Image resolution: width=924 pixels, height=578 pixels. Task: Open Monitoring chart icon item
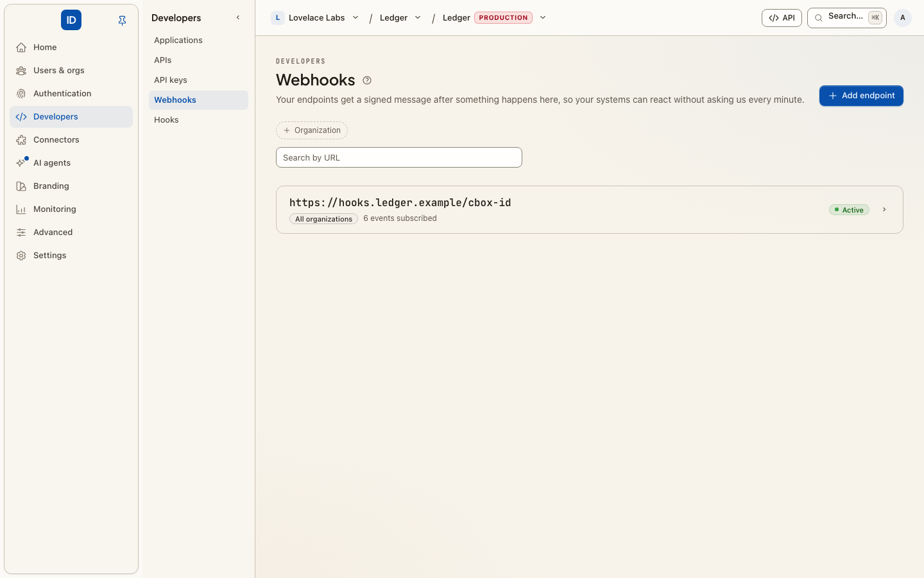71,209
